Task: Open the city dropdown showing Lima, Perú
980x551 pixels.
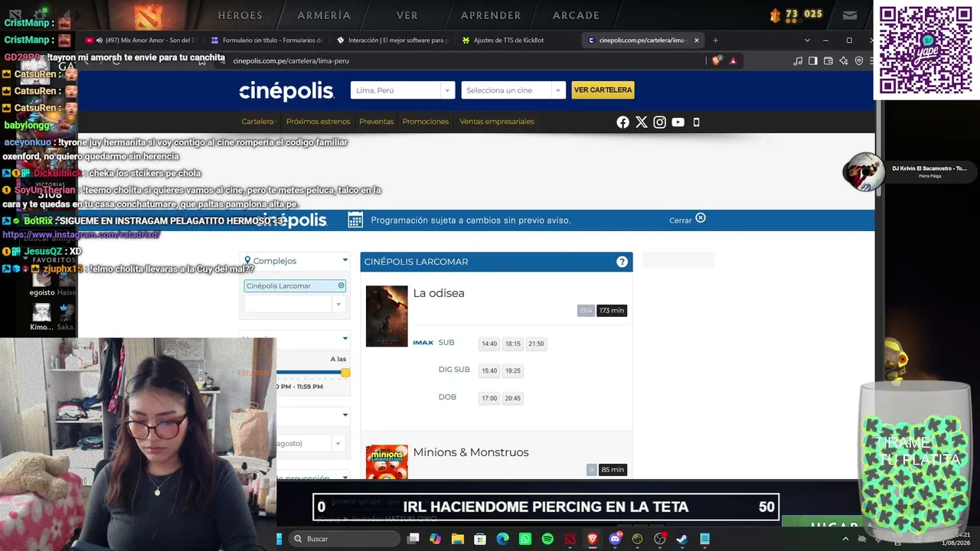Action: pyautogui.click(x=403, y=90)
